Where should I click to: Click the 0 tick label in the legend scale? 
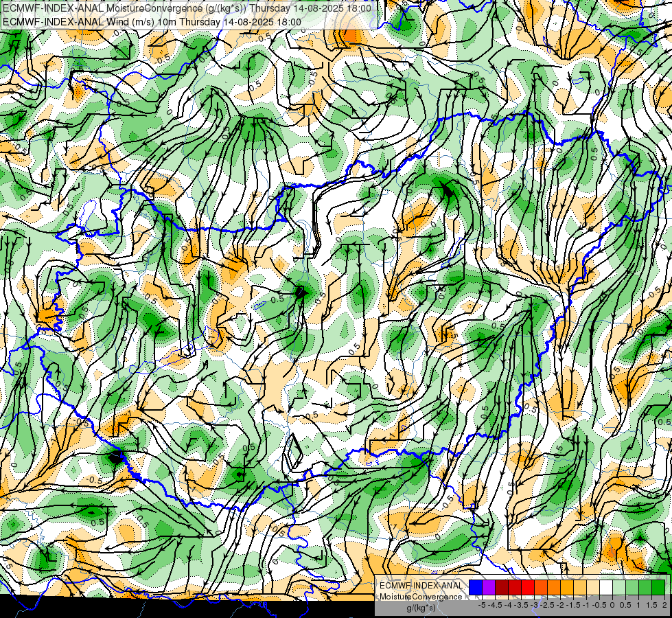[612, 605]
